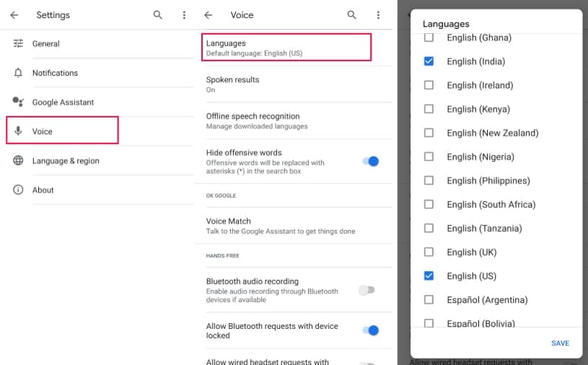Check English (Tanzania) language
This screenshot has height=365, width=588.
coord(429,228)
